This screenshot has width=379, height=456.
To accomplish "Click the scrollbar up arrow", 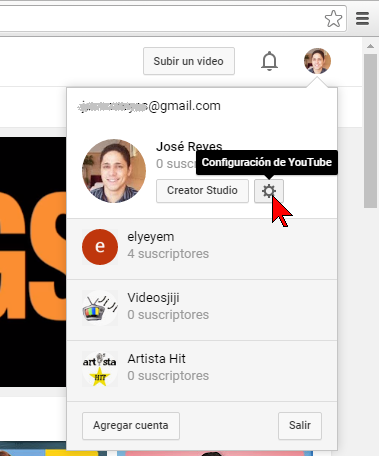I will click(x=370, y=46).
